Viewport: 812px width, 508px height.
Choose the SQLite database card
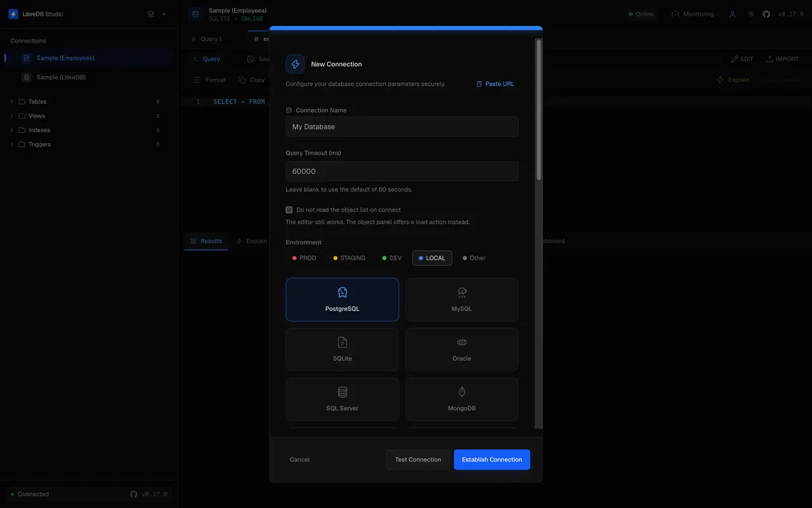343,349
